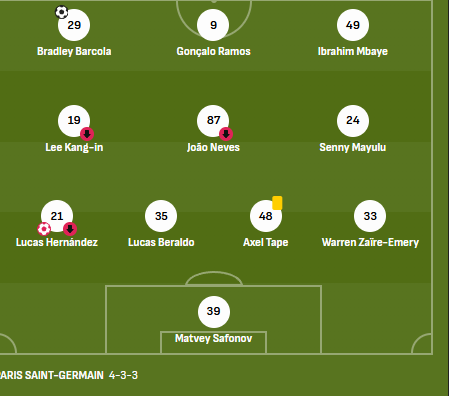Open Warren Zaïre-Emery player name link
Viewport: 449px width, 396px height.
coord(370,242)
